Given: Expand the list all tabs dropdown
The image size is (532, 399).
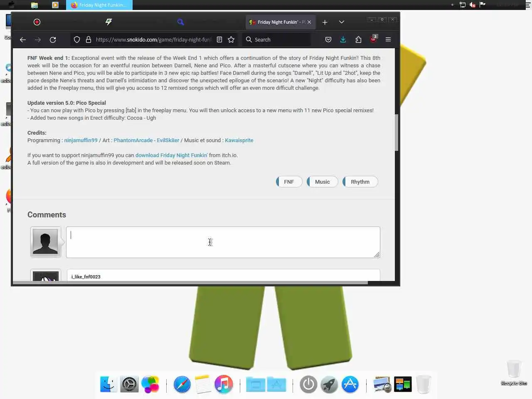Looking at the screenshot, I should point(342,22).
